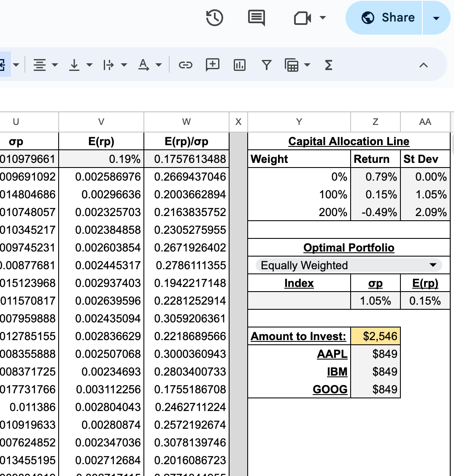Create a filter with funnel icon
The image size is (454, 476).
[266, 65]
